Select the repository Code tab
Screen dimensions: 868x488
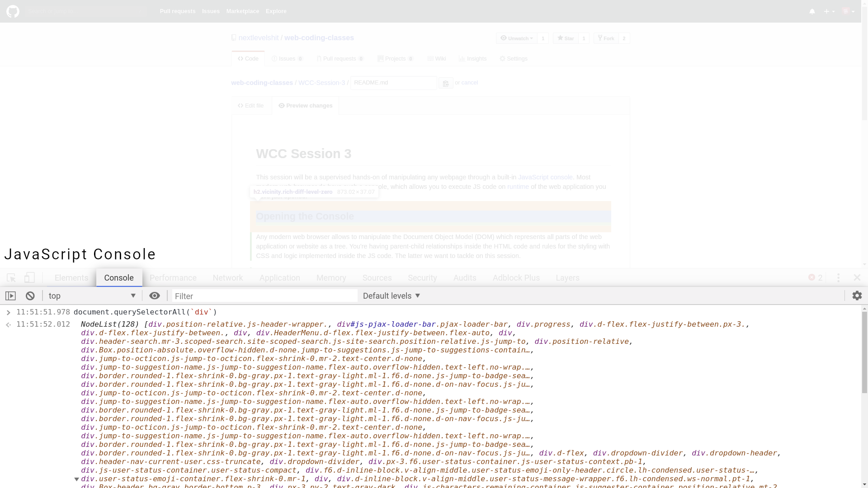(x=248, y=59)
